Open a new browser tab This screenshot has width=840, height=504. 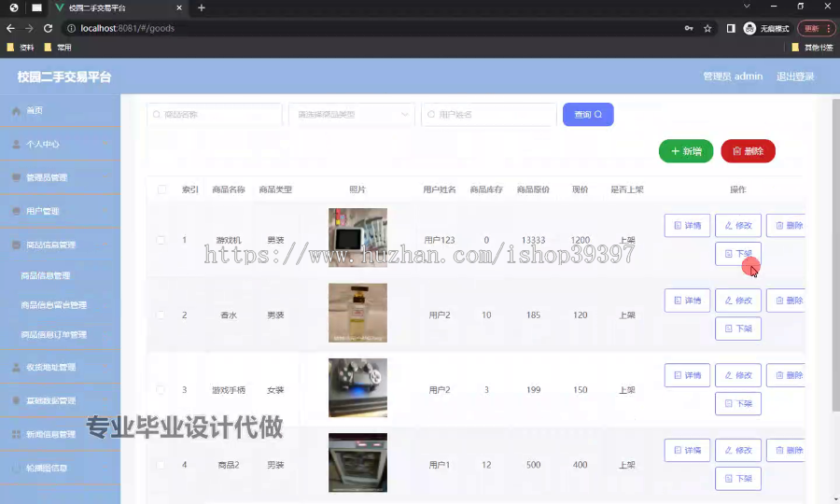pyautogui.click(x=202, y=7)
